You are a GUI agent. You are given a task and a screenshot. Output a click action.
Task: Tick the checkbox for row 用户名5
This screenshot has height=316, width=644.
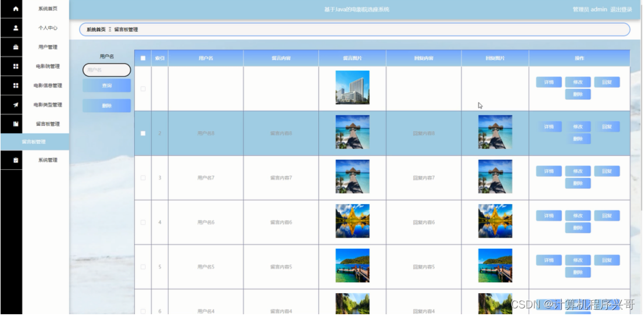click(x=143, y=267)
